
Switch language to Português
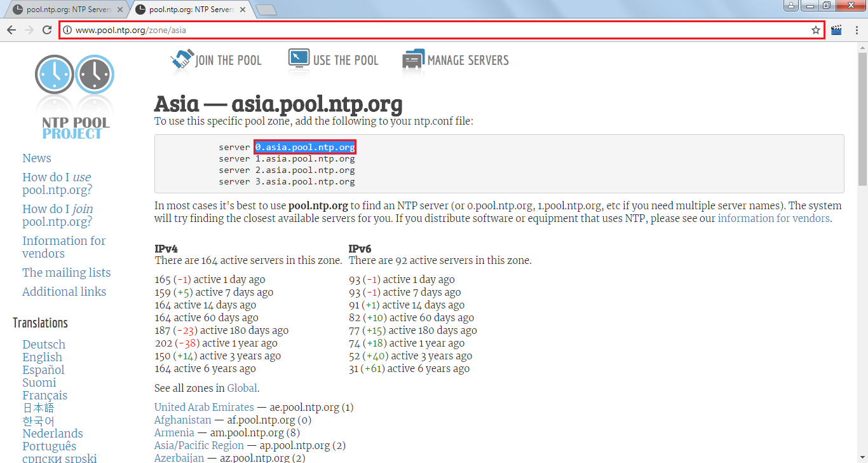coord(49,446)
